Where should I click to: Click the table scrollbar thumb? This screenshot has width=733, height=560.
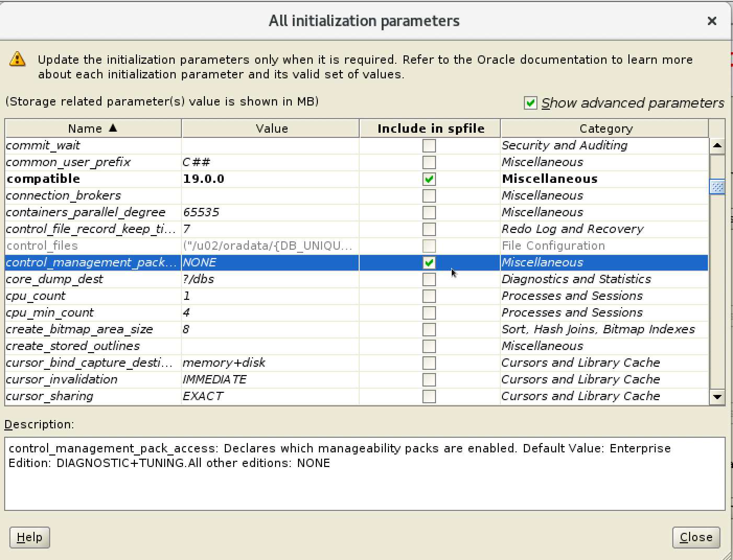click(717, 187)
